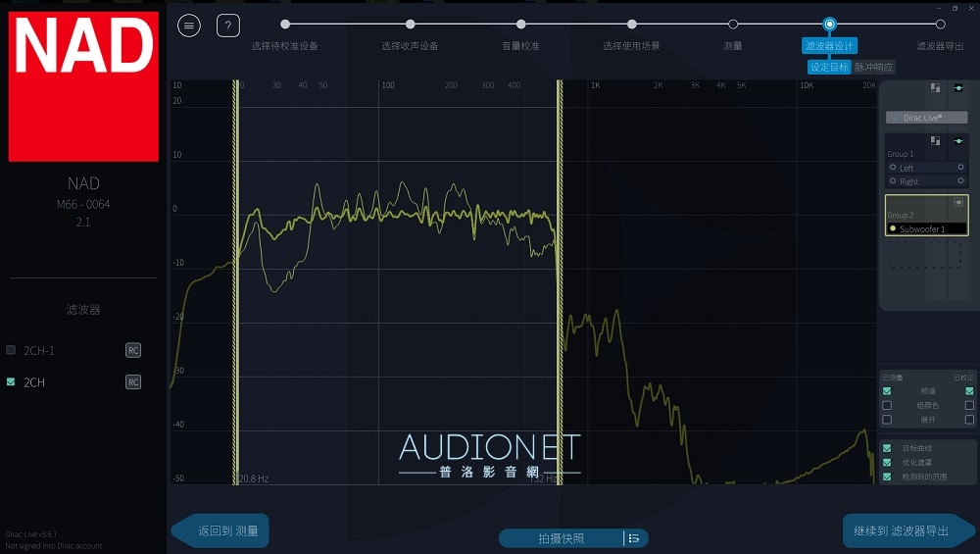This screenshot has height=554, width=980.
Task: Enable measured 组颜色 checkbox on left
Action: (x=887, y=405)
